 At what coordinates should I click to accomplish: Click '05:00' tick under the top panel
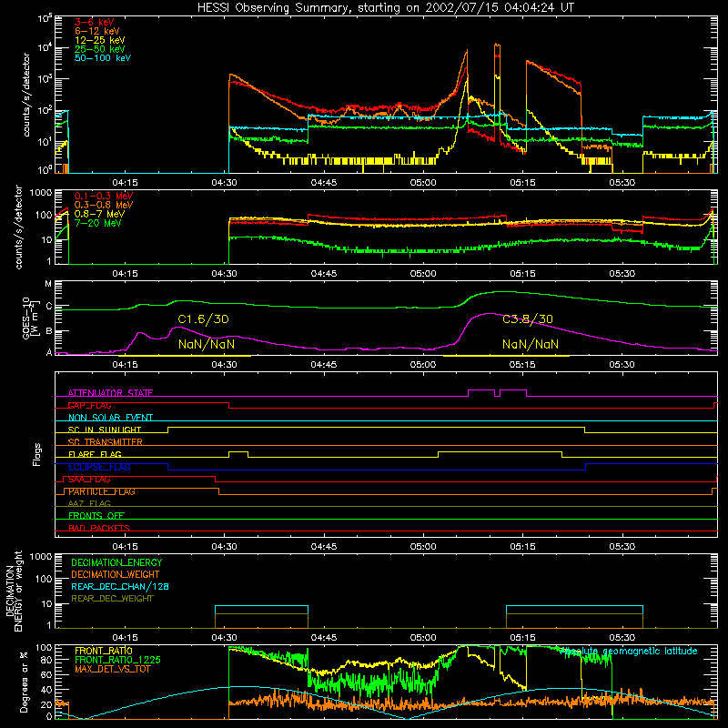click(423, 183)
